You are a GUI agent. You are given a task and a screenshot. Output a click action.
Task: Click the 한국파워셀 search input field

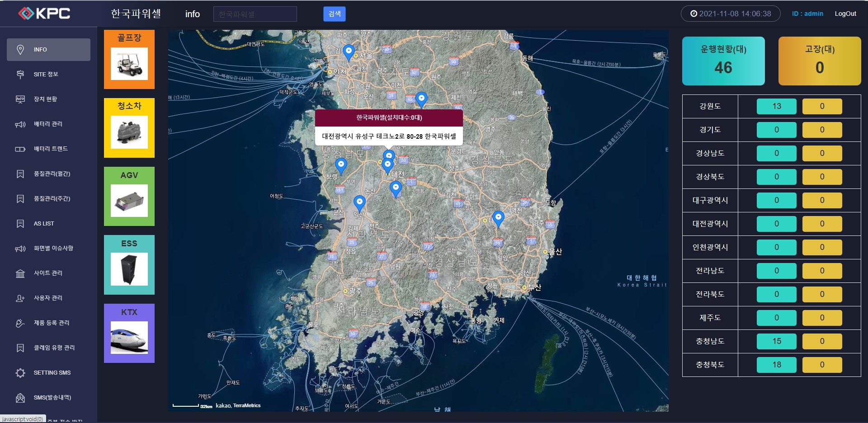click(255, 14)
